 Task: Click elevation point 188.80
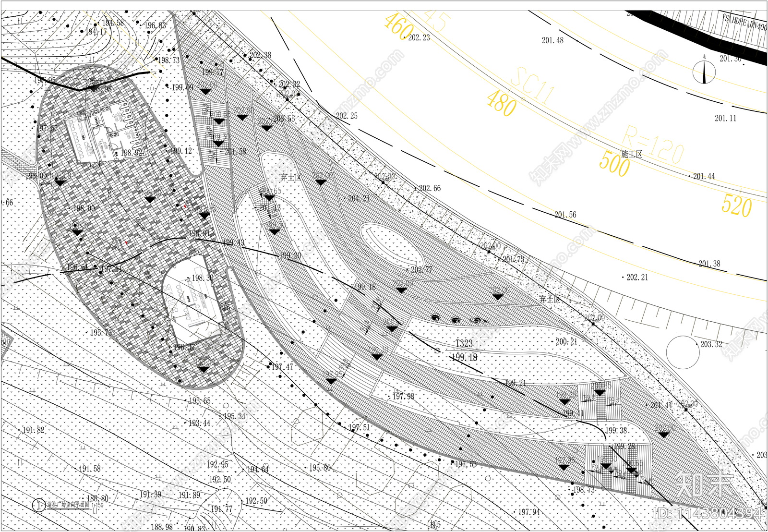tap(97, 499)
